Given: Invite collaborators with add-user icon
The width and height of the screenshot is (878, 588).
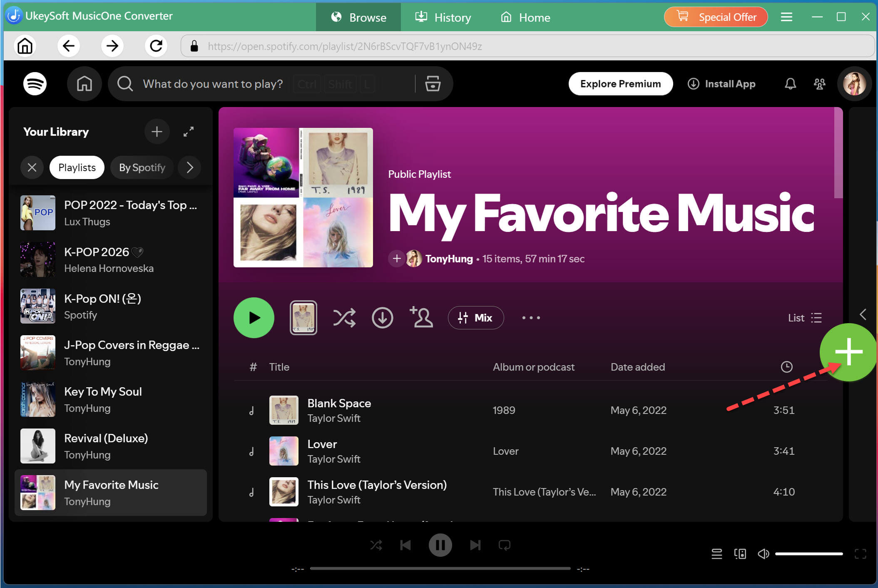Looking at the screenshot, I should click(x=421, y=317).
